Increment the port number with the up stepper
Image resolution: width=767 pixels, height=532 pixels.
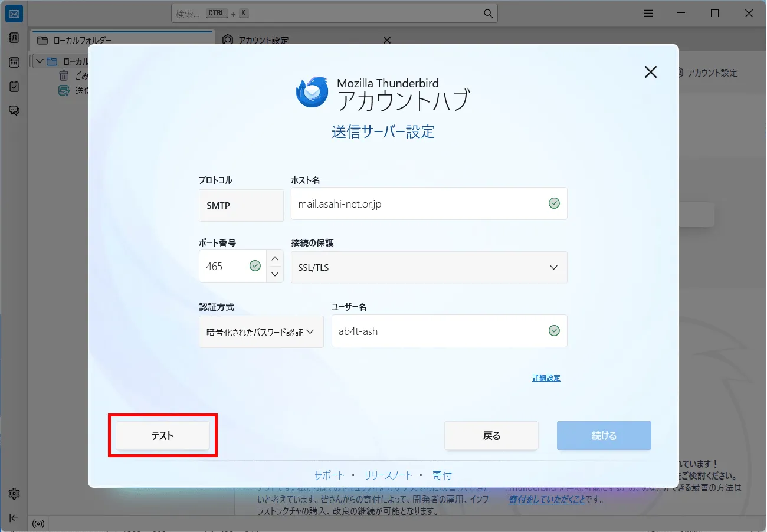(x=274, y=258)
